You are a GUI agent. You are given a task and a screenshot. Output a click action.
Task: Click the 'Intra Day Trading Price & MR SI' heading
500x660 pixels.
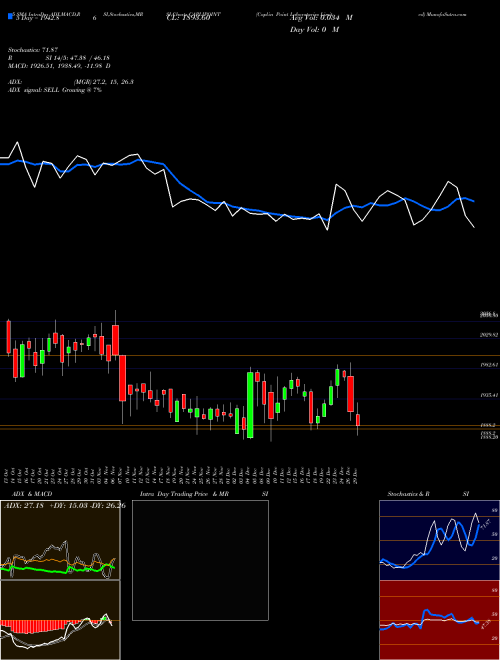click(x=204, y=494)
